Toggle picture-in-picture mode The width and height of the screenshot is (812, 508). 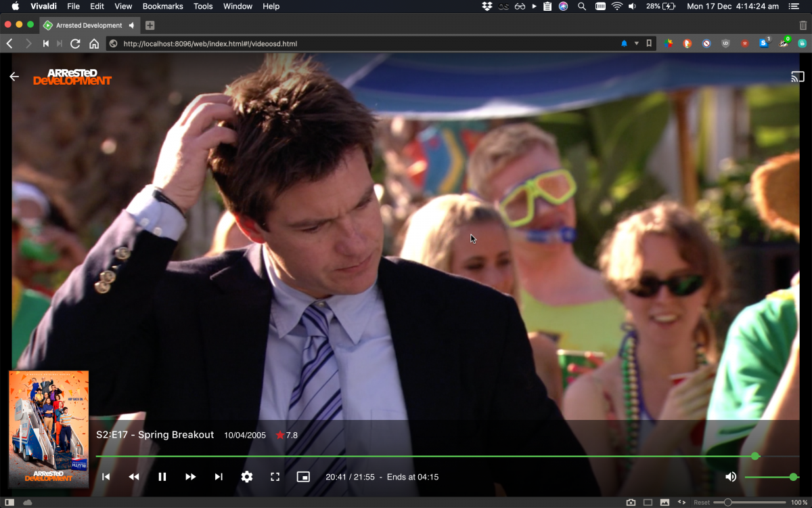[x=303, y=477]
